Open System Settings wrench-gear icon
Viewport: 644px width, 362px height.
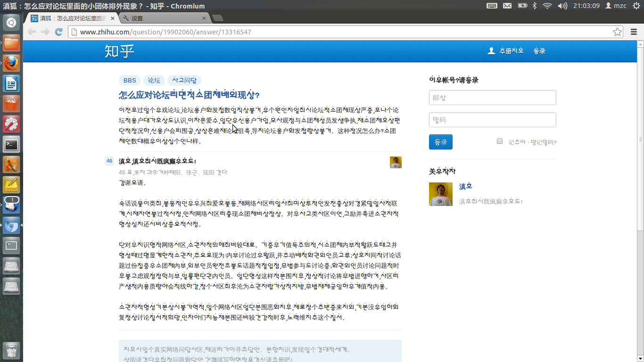tap(11, 124)
